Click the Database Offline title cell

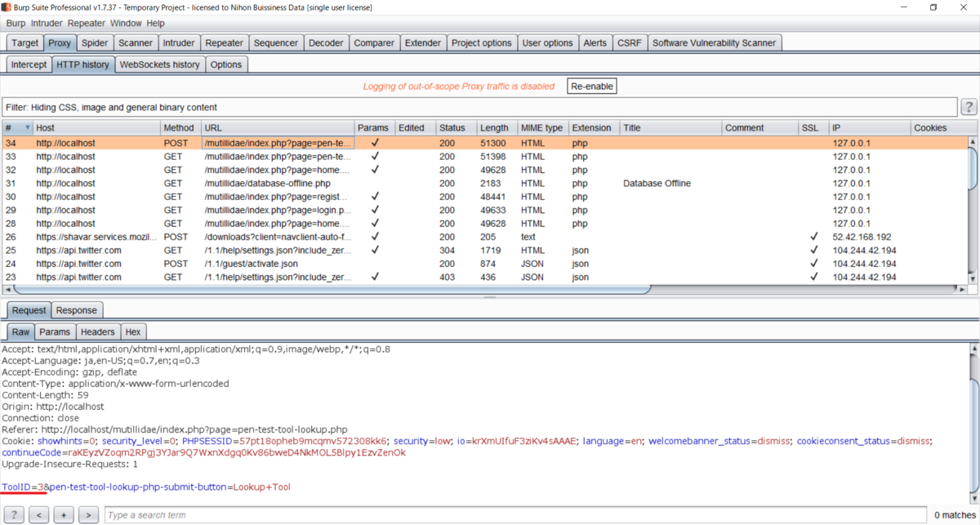click(x=657, y=183)
